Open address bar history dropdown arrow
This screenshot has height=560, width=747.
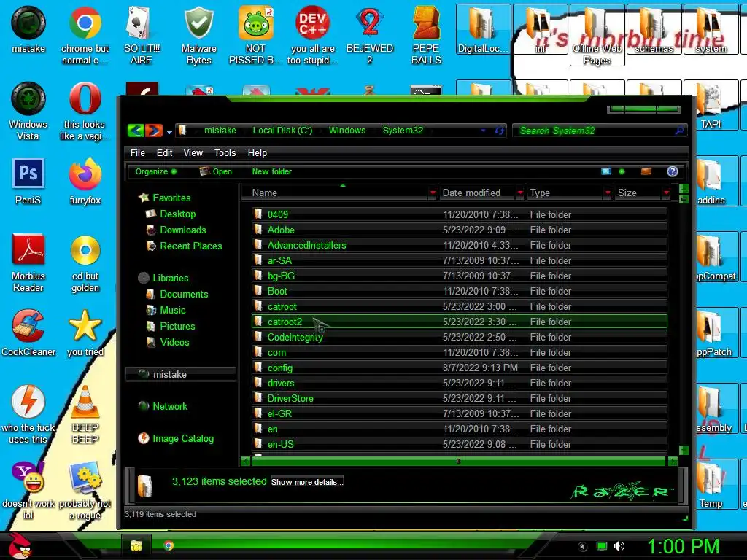click(x=484, y=131)
